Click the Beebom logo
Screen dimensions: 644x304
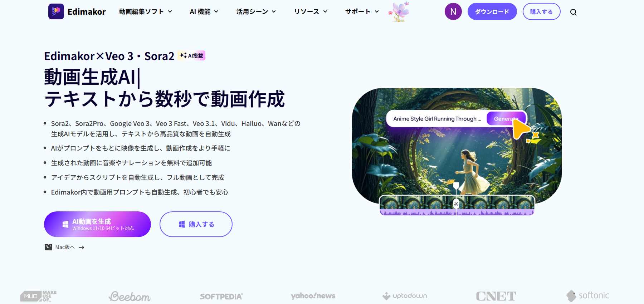[130, 296]
